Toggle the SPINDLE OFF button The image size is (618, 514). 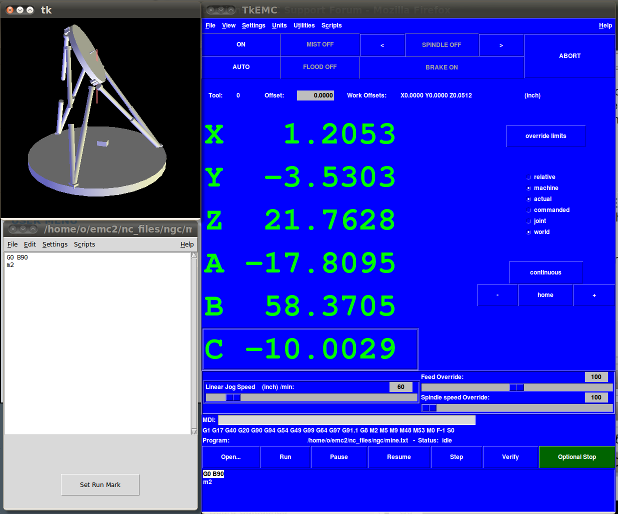click(x=441, y=45)
